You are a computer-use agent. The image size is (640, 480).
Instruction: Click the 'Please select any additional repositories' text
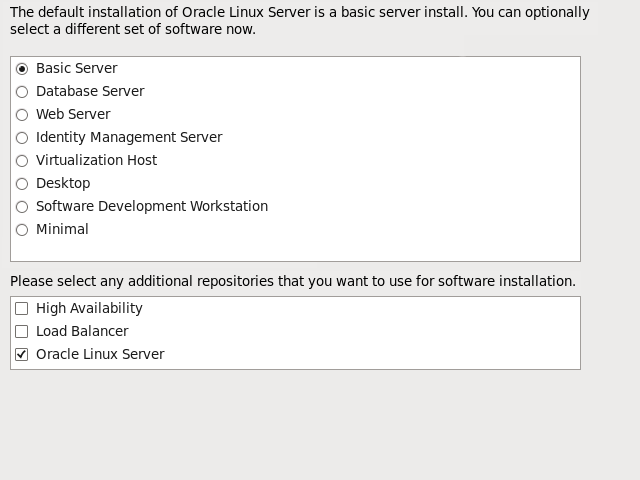[x=293, y=281]
